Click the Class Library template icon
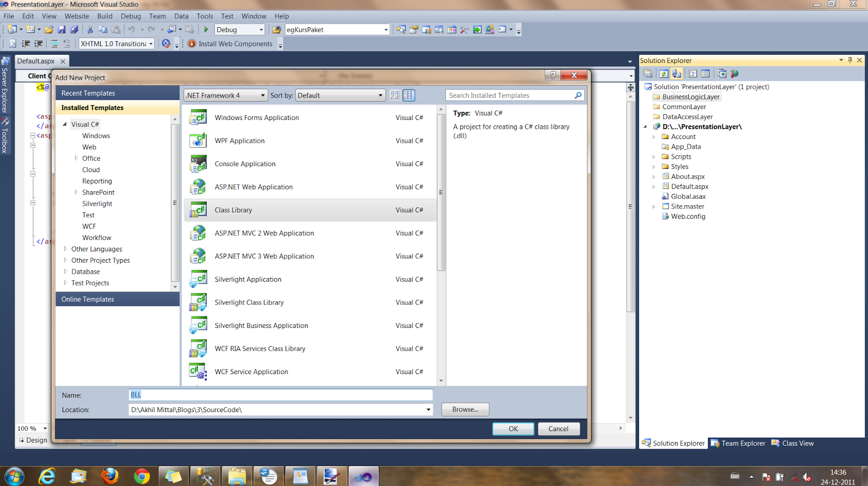 (198, 210)
